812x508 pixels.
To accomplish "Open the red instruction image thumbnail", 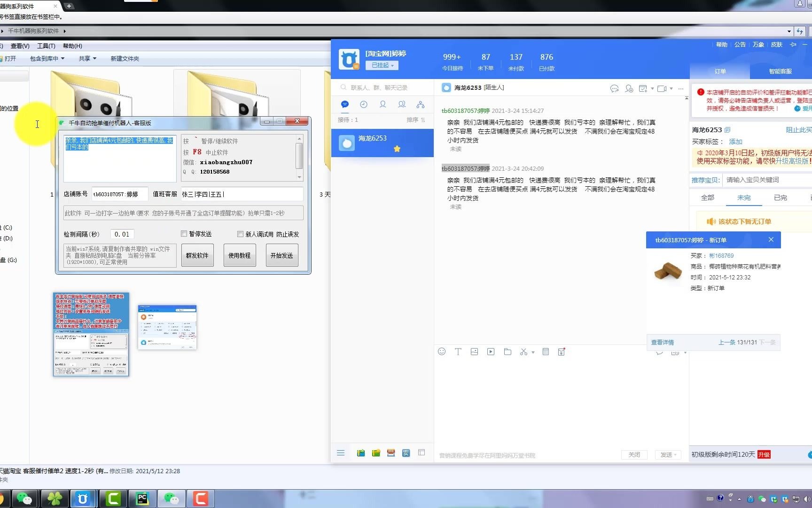I will click(91, 334).
